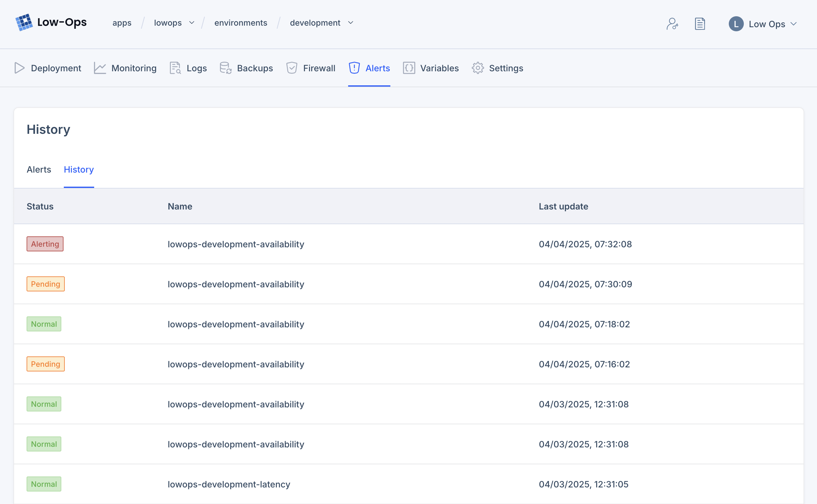Click the Name column header
This screenshot has height=504, width=817.
click(x=180, y=206)
